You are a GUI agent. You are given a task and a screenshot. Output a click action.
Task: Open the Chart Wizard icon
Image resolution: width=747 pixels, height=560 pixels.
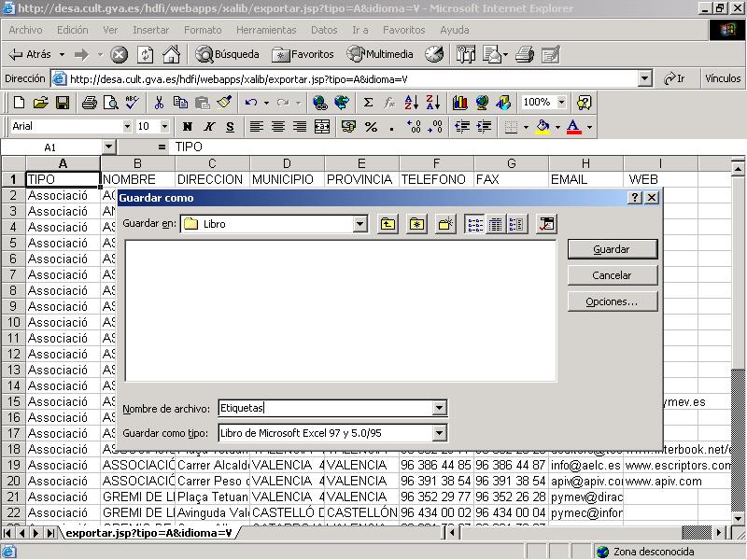(459, 103)
